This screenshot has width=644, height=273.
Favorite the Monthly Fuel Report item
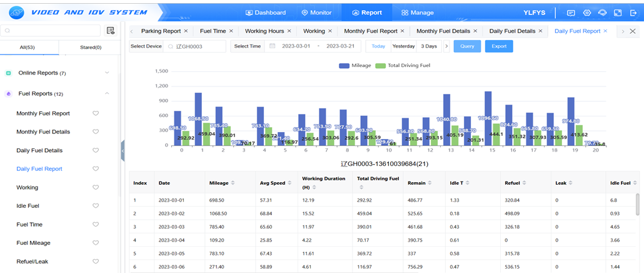(x=96, y=113)
